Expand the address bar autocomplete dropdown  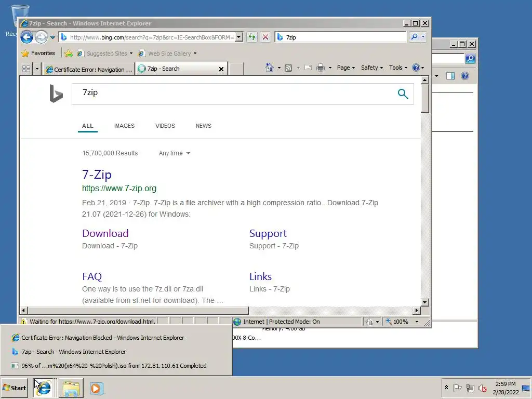tap(239, 37)
